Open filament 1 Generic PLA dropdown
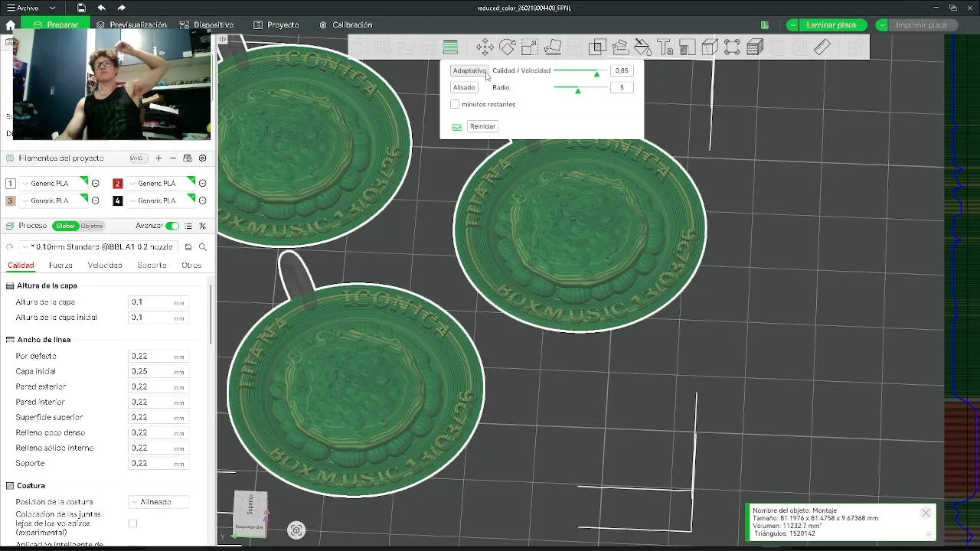 [54, 184]
